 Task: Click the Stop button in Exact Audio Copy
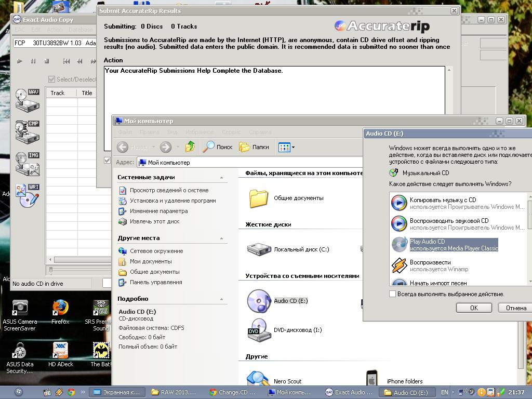[x=47, y=61]
